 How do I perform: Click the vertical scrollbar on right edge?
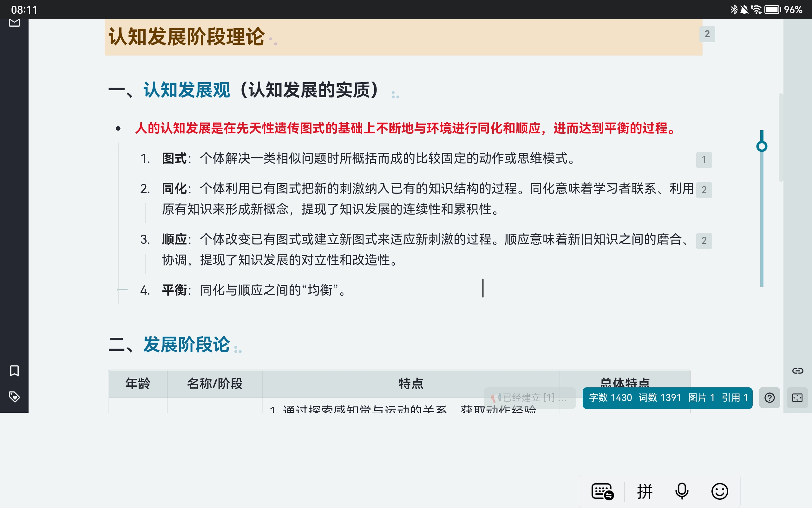coord(781,137)
